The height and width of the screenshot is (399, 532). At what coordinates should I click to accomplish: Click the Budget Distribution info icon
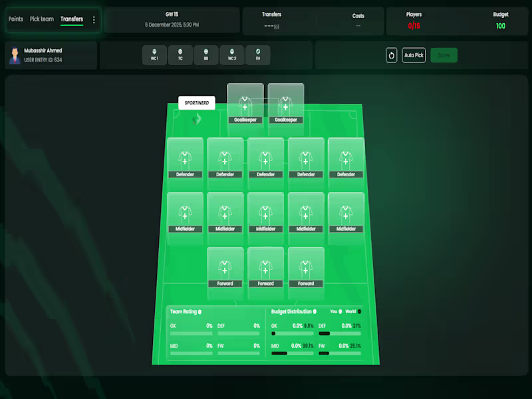[x=315, y=311]
